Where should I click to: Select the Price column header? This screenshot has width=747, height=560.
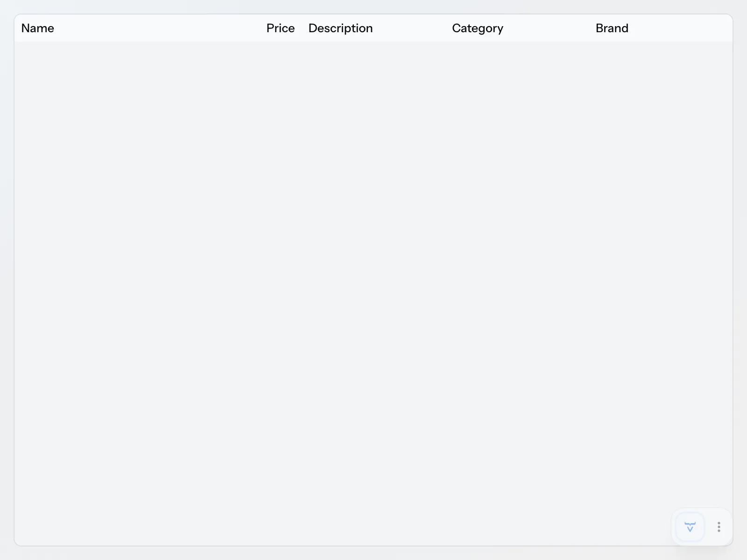tap(281, 28)
